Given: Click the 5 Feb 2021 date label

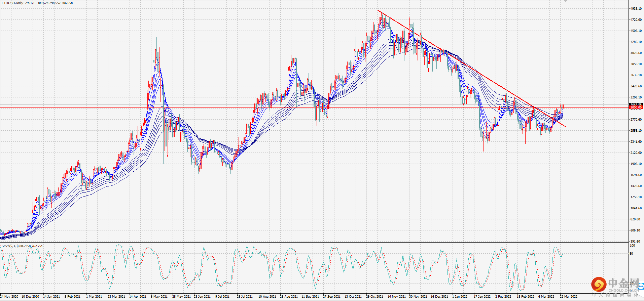Looking at the screenshot, I should [x=73, y=297].
